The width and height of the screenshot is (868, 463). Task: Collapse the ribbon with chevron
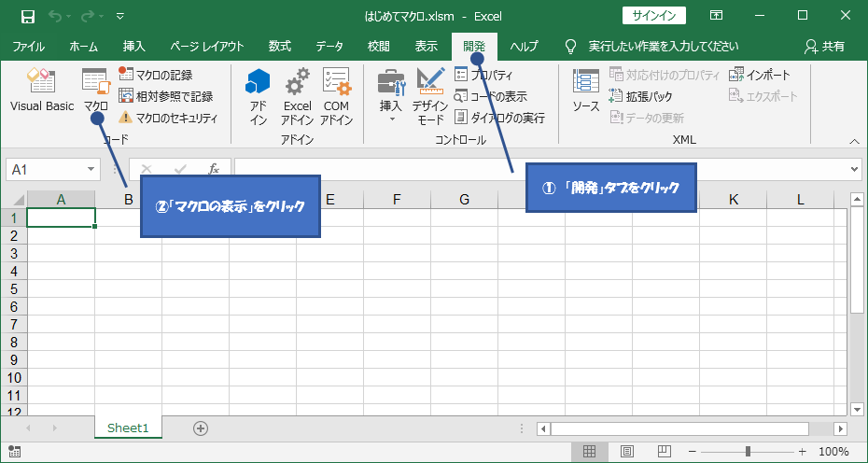pos(854,142)
